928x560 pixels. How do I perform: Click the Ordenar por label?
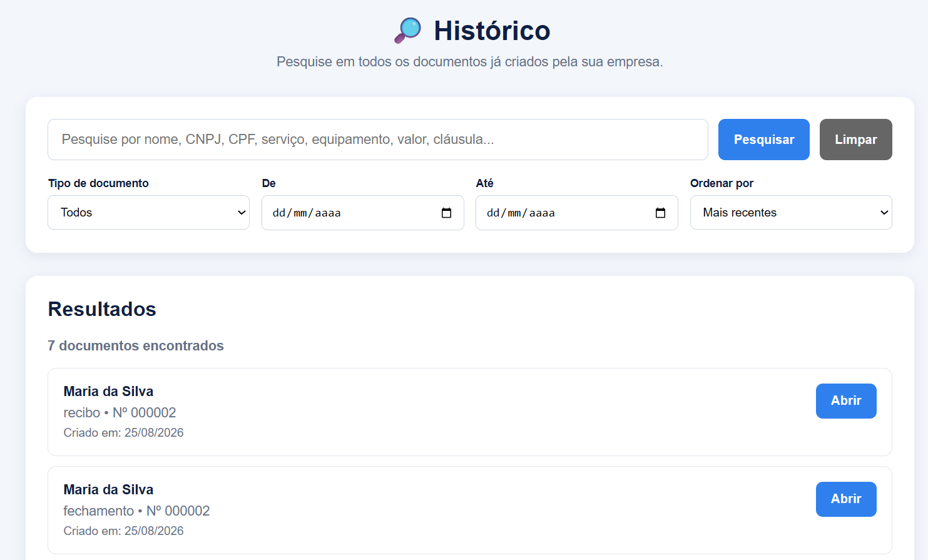pyautogui.click(x=721, y=183)
